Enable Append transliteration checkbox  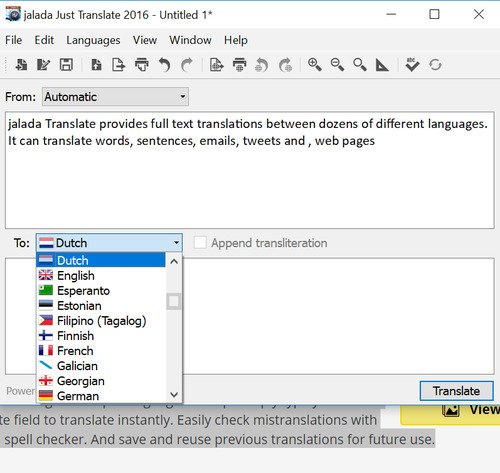200,243
